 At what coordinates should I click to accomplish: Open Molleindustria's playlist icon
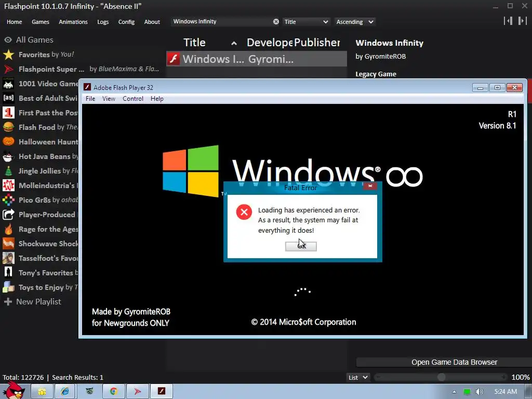[8, 185]
